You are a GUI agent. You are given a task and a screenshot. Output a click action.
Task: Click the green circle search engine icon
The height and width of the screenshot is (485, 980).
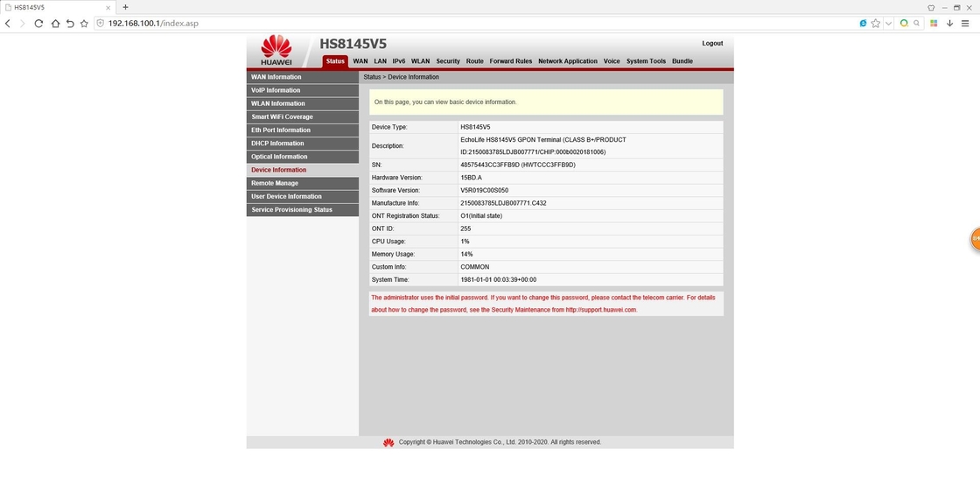click(904, 23)
